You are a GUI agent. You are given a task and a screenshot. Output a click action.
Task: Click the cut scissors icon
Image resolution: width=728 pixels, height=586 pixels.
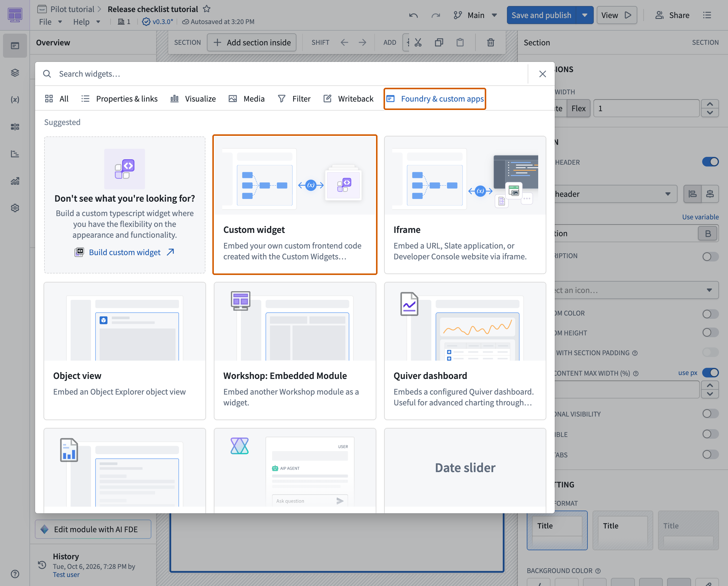[418, 42]
